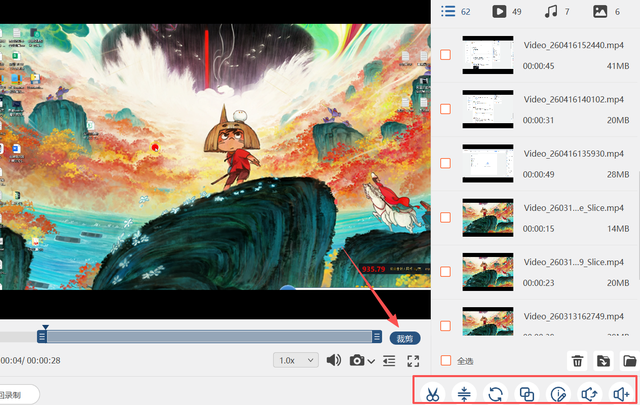This screenshot has width=640, height=405.
Task: Check the box for Video_260416135930.mp4
Action: (x=446, y=163)
